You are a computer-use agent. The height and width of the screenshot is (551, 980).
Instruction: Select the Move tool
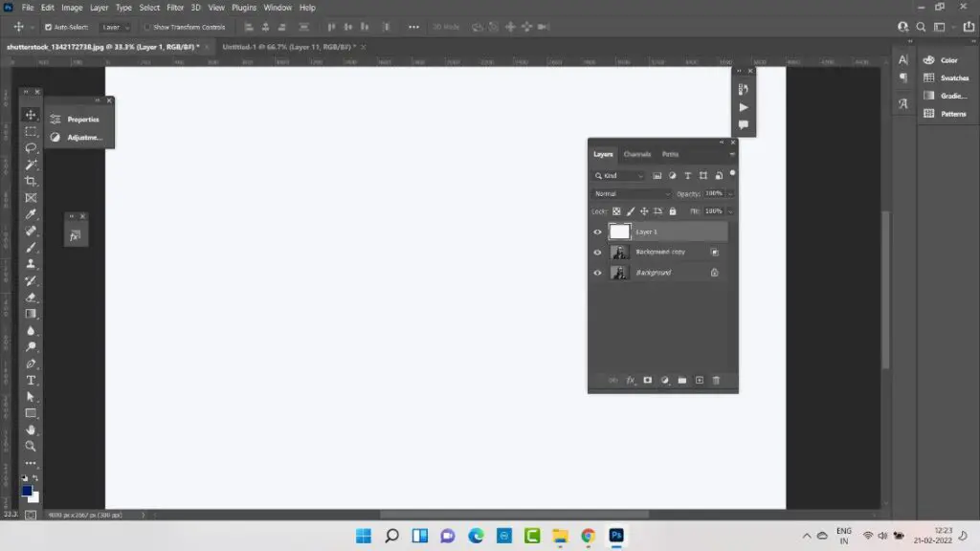[31, 114]
